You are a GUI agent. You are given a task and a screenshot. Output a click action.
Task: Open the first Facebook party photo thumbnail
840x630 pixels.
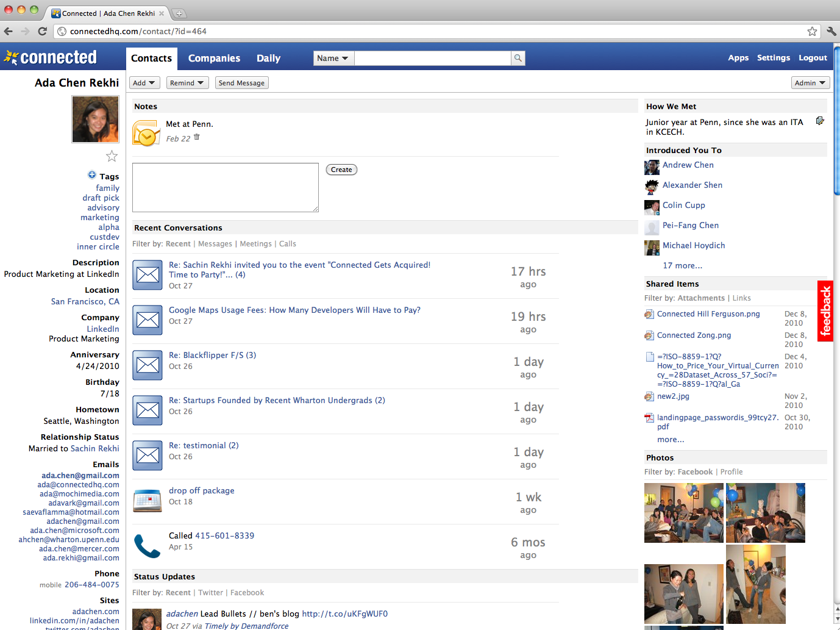(x=684, y=513)
